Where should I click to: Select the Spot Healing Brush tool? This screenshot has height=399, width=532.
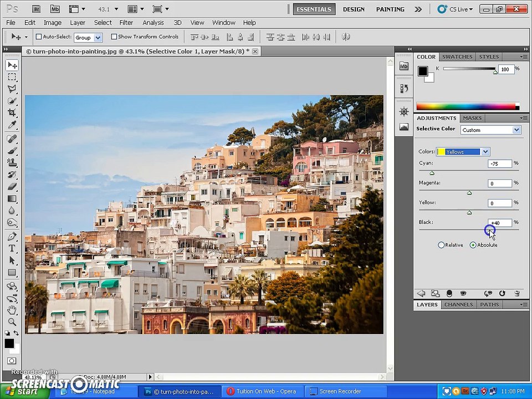click(x=12, y=139)
